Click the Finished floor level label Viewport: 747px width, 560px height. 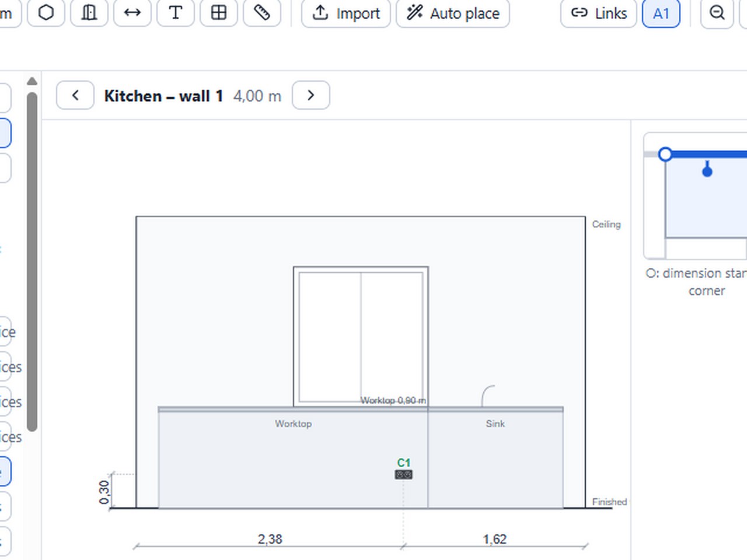(x=609, y=502)
